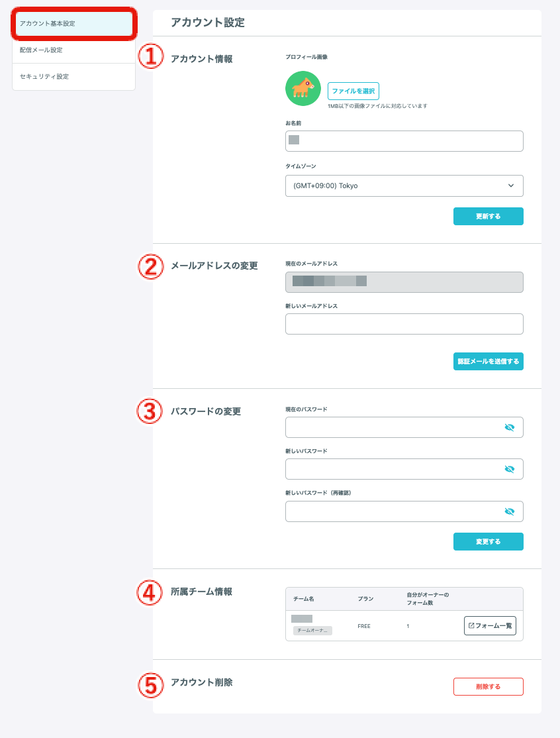
Task: Open the フォーム一覧 external link button
Action: [x=490, y=625]
